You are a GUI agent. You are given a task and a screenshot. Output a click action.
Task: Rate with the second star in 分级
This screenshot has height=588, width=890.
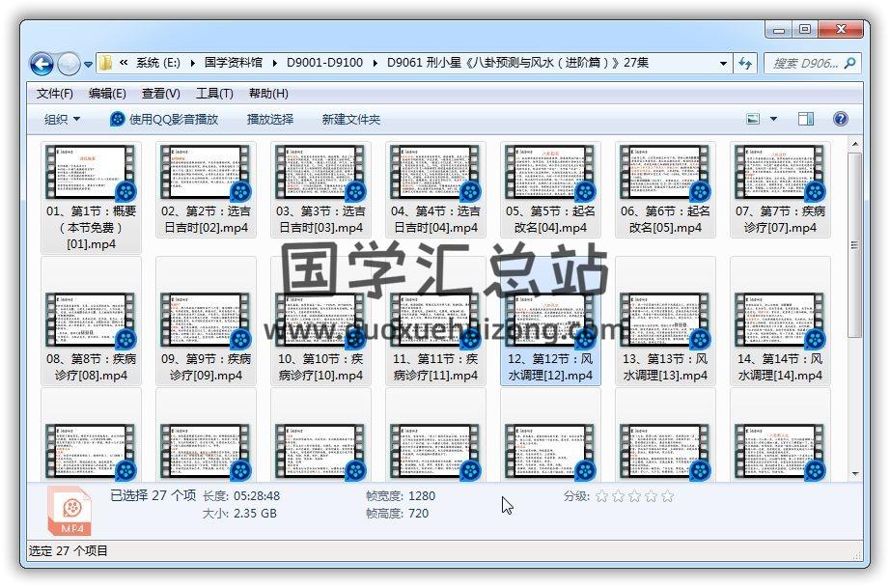(618, 496)
